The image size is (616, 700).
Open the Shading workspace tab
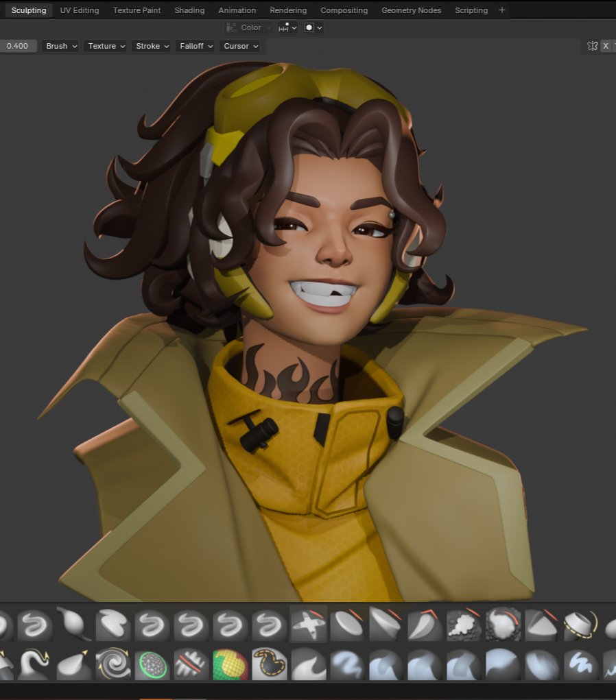click(189, 10)
